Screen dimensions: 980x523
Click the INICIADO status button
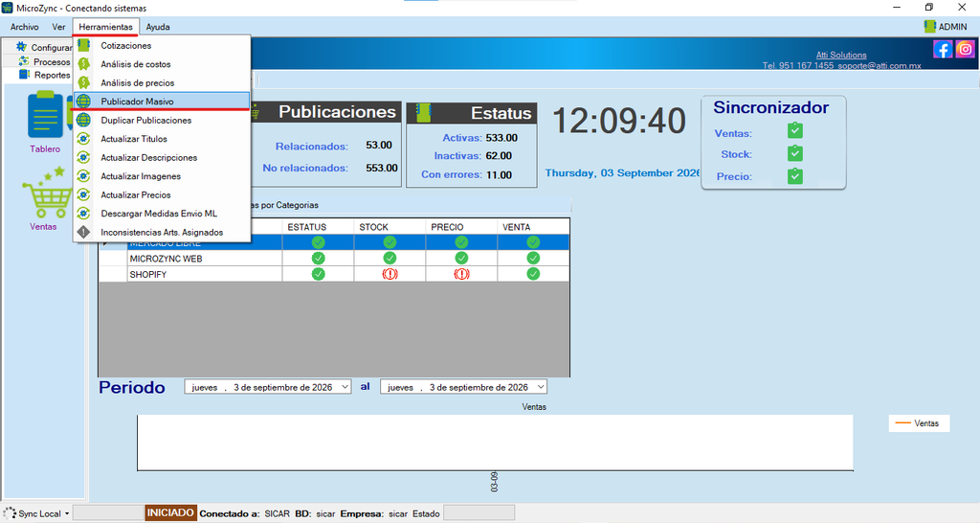point(170,513)
